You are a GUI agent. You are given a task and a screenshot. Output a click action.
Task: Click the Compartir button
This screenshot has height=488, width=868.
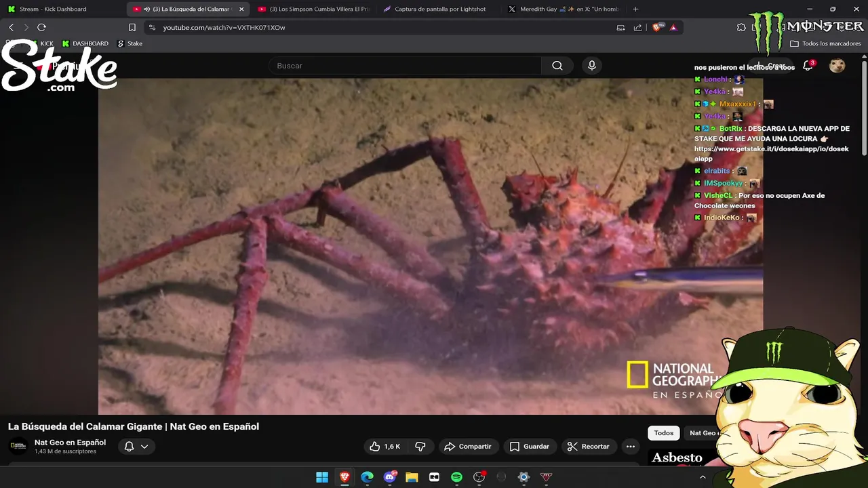[467, 446]
